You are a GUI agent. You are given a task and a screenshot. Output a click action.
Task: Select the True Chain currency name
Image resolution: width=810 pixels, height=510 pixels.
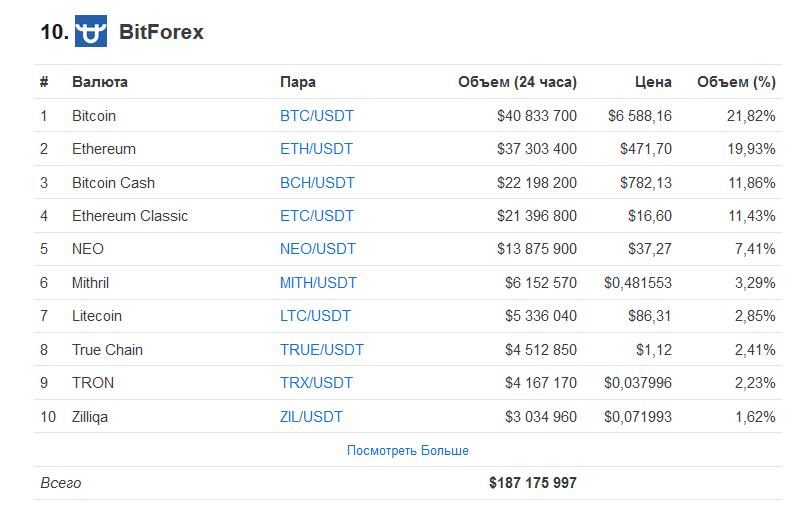[107, 350]
